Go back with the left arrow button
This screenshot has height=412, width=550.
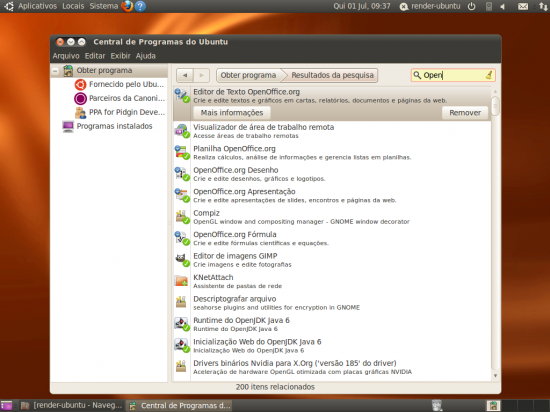tap(185, 75)
